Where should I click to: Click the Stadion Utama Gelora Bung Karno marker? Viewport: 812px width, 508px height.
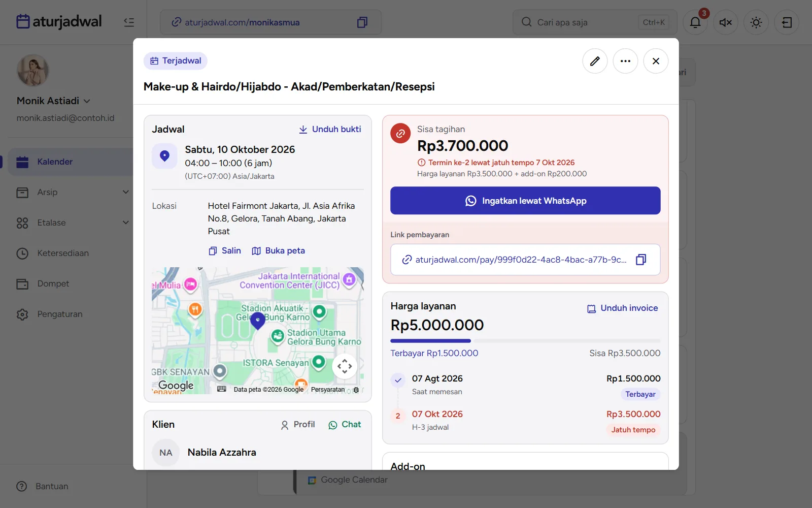tap(277, 336)
